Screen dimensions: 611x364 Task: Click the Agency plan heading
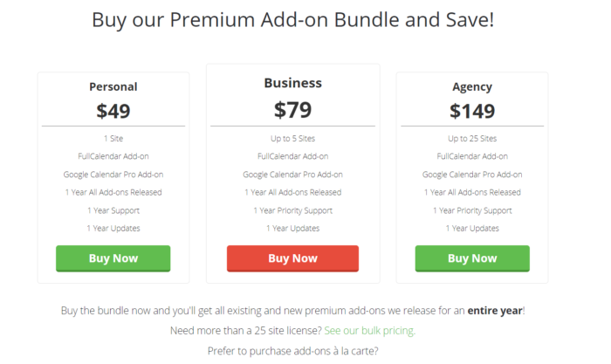(x=472, y=86)
